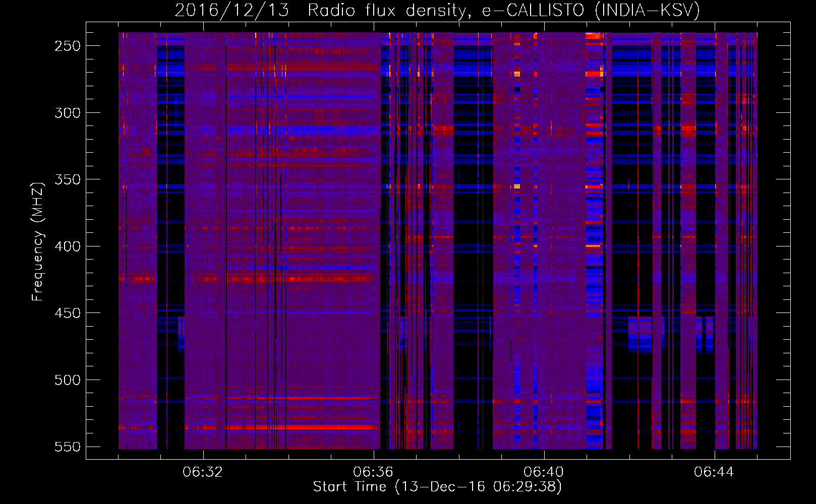Click the 550 frequency tick label
This screenshot has height=504, width=816.
click(x=68, y=447)
